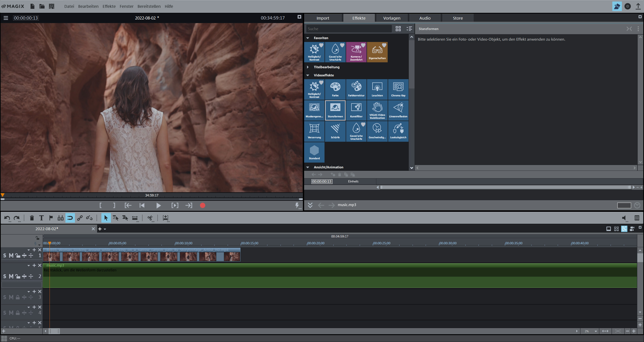
Task: Mute track 1 with the M button
Action: coord(11,255)
